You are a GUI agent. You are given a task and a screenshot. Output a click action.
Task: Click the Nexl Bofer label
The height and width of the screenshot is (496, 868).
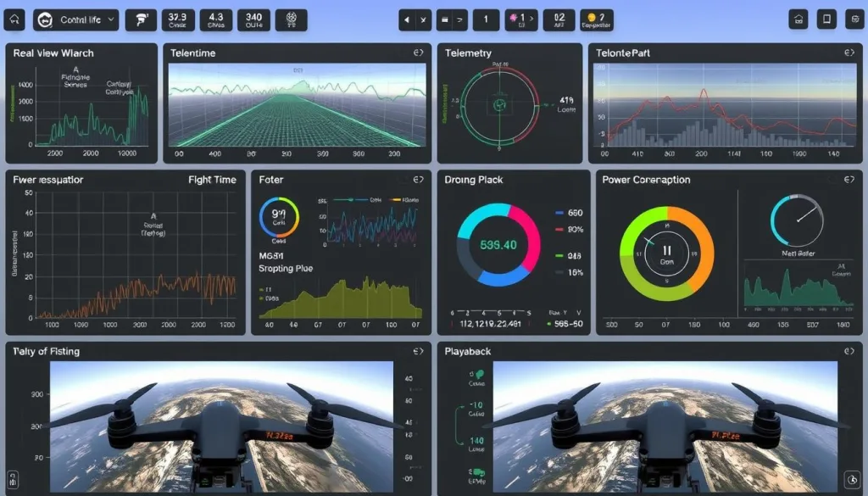[x=798, y=253]
